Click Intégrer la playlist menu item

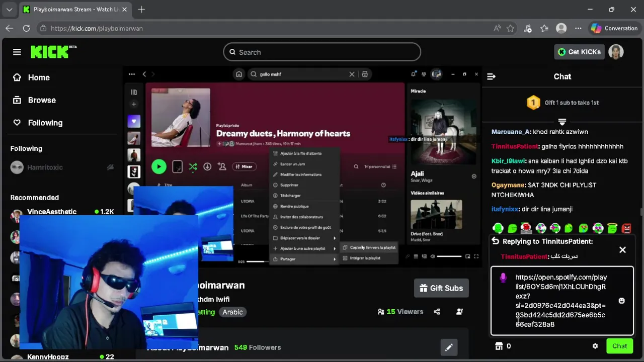tap(369, 258)
